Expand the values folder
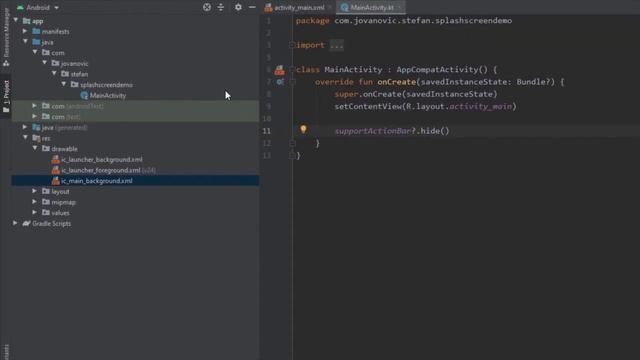640x360 pixels. (35, 212)
